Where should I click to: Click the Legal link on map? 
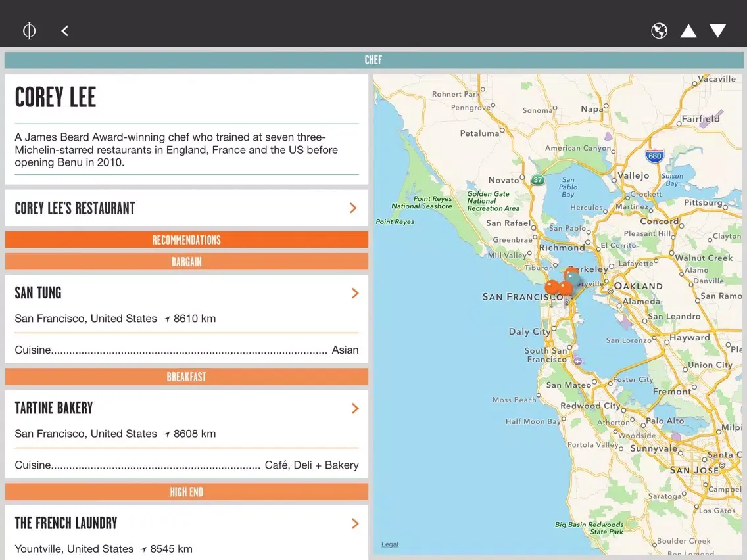[390, 544]
